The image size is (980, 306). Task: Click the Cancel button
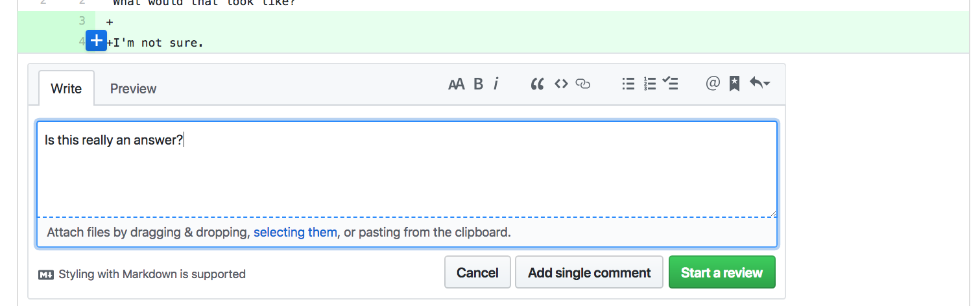(x=477, y=272)
